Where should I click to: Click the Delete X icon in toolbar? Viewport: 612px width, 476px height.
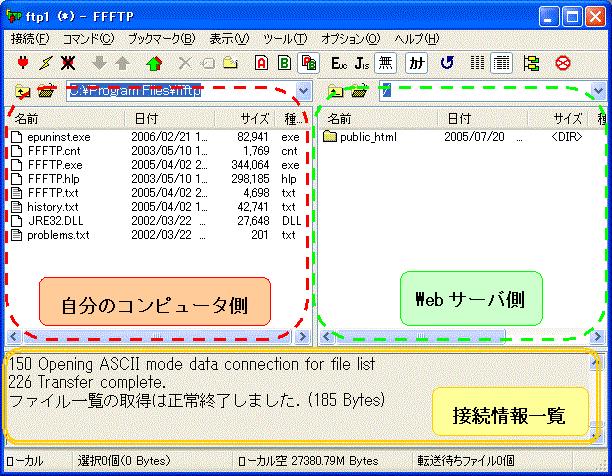(x=185, y=63)
